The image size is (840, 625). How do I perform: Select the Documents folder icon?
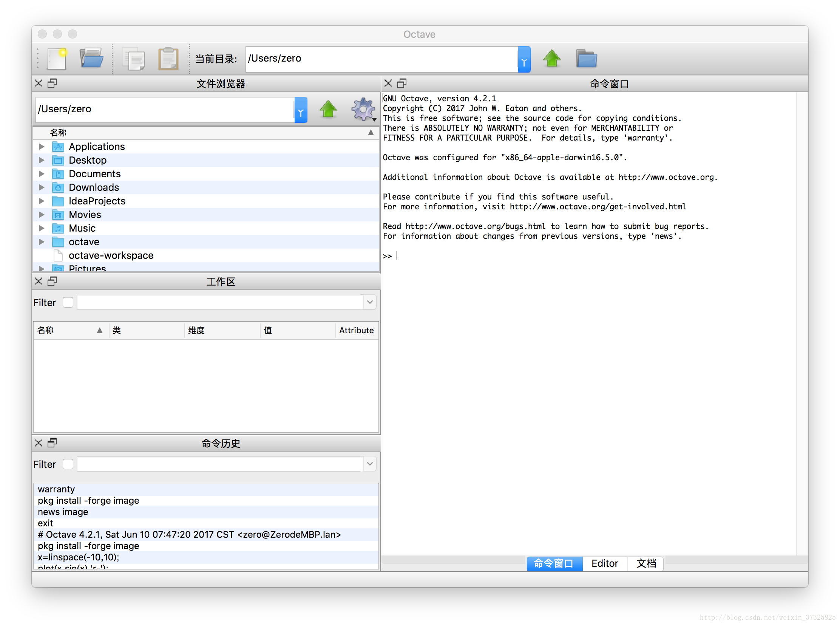click(58, 174)
